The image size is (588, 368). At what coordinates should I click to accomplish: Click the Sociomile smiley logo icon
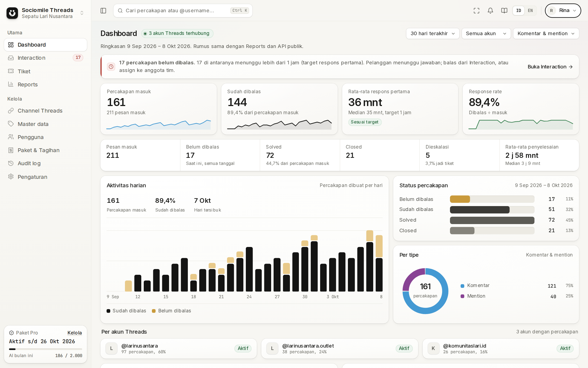pos(12,13)
